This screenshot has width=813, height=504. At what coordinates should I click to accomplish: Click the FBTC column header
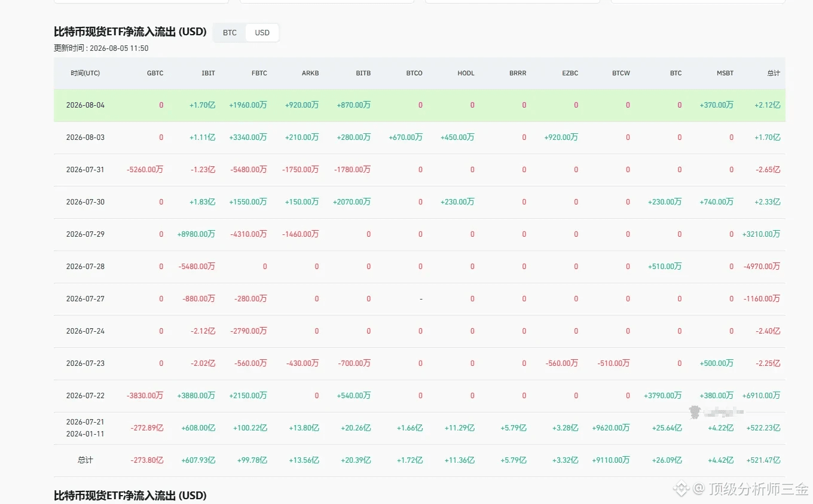pyautogui.click(x=259, y=73)
